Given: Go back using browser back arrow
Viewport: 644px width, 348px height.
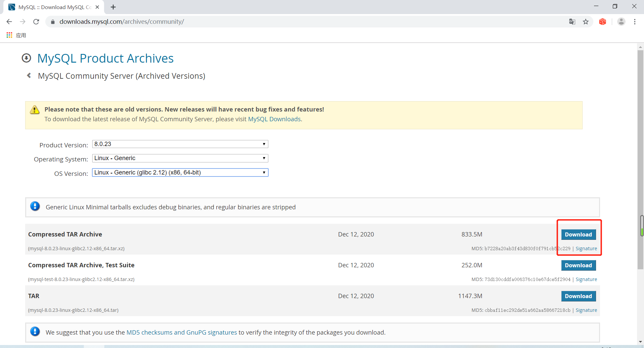Looking at the screenshot, I should click(9, 22).
